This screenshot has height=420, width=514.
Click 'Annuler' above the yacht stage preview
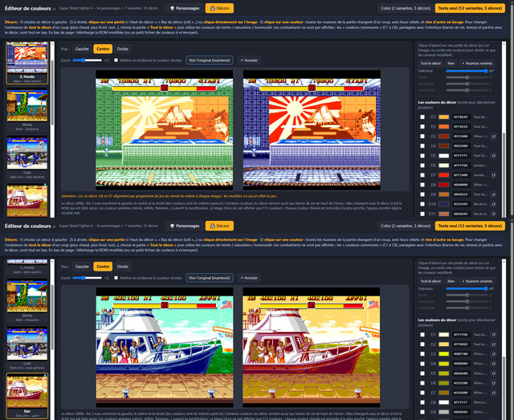click(x=249, y=278)
